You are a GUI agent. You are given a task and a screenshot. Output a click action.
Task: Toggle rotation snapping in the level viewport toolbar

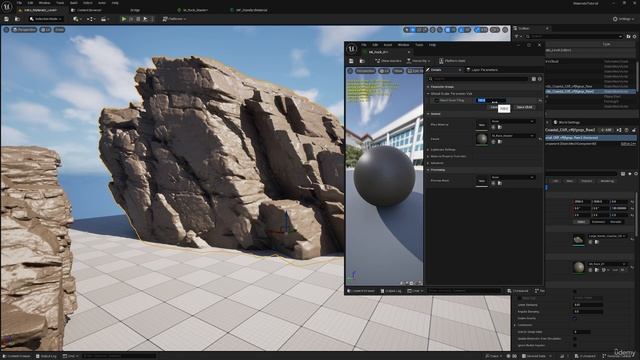coord(462,30)
